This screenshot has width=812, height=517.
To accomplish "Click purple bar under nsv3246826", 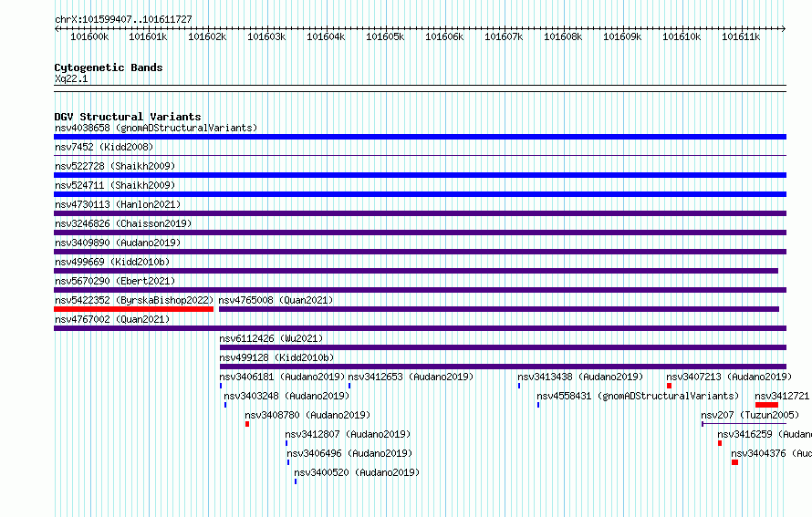I will 420,233.
